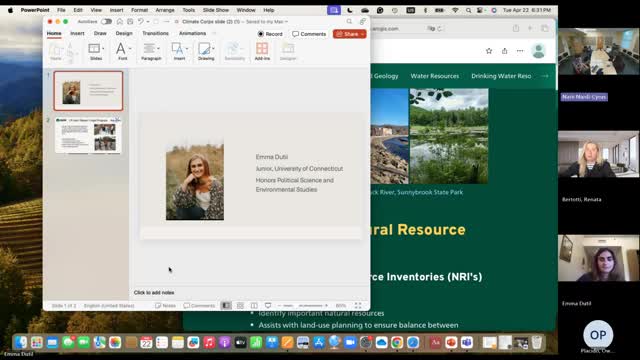Click the Trash icon in Dock
This screenshot has width=640, height=360.
pyautogui.click(x=537, y=342)
